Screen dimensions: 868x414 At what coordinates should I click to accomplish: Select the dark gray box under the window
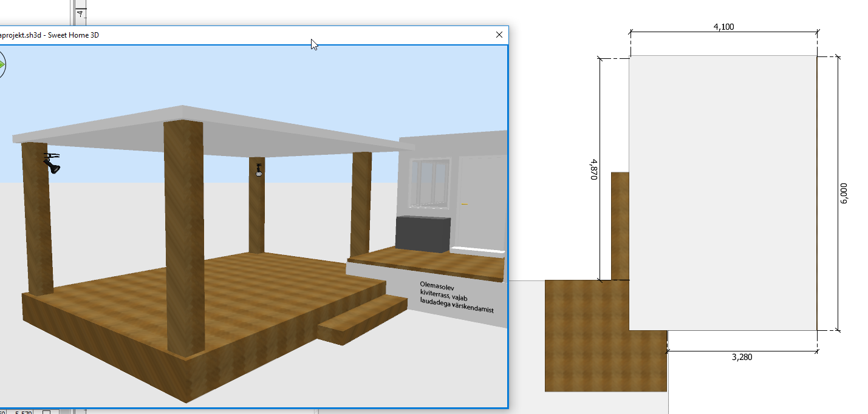[423, 233]
